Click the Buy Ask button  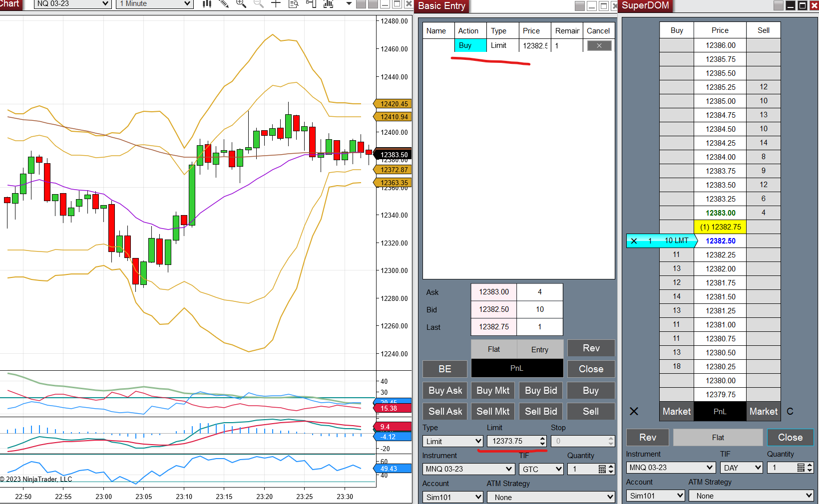pos(445,390)
